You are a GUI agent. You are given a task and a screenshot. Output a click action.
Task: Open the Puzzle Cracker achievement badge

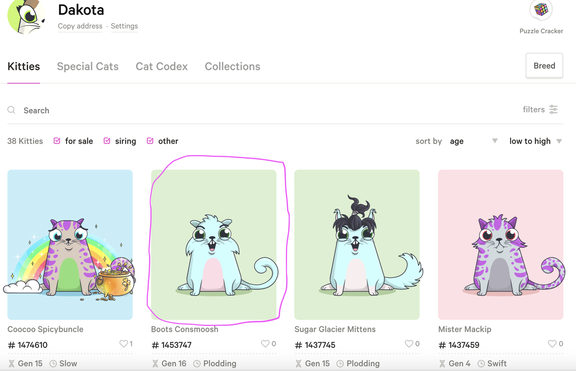[541, 10]
